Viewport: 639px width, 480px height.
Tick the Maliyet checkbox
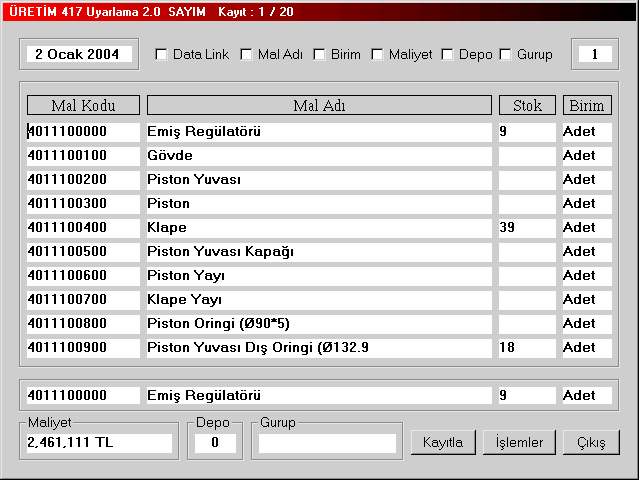tap(378, 54)
